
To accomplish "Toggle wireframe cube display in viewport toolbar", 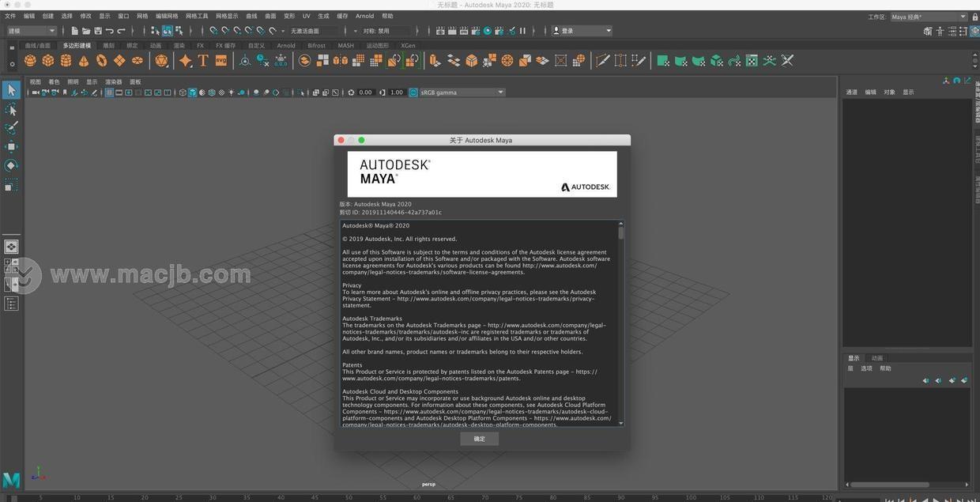I will coord(183,92).
